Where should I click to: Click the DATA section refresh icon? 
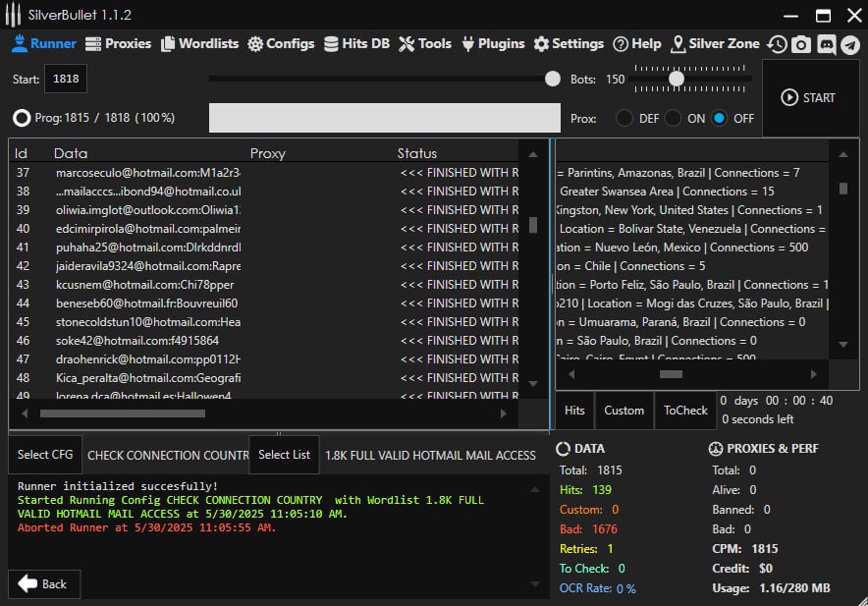click(x=563, y=449)
